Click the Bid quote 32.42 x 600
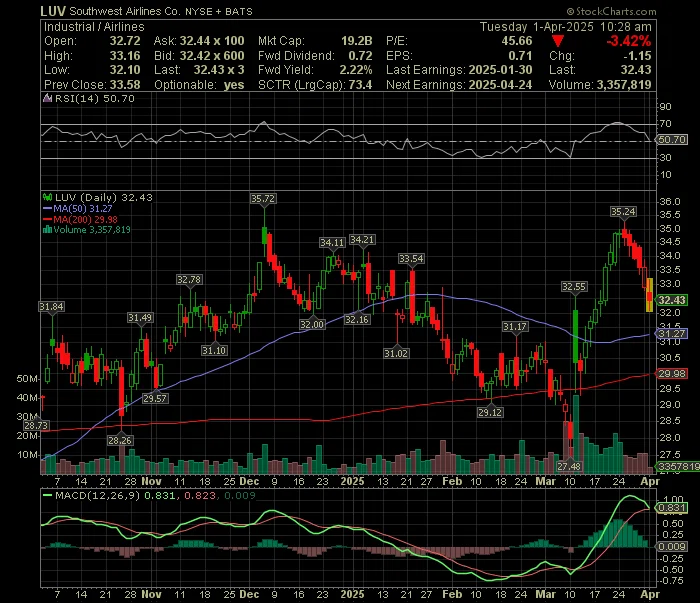This screenshot has width=700, height=603. (212, 56)
